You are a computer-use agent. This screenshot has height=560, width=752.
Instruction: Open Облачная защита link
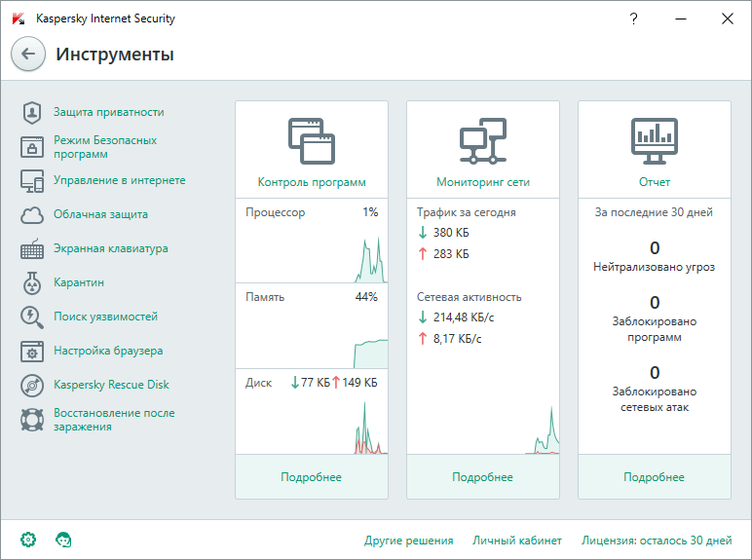pos(100,214)
